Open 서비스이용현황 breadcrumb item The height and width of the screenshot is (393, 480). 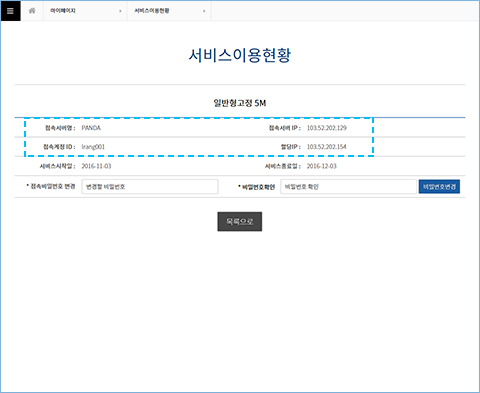[152, 11]
